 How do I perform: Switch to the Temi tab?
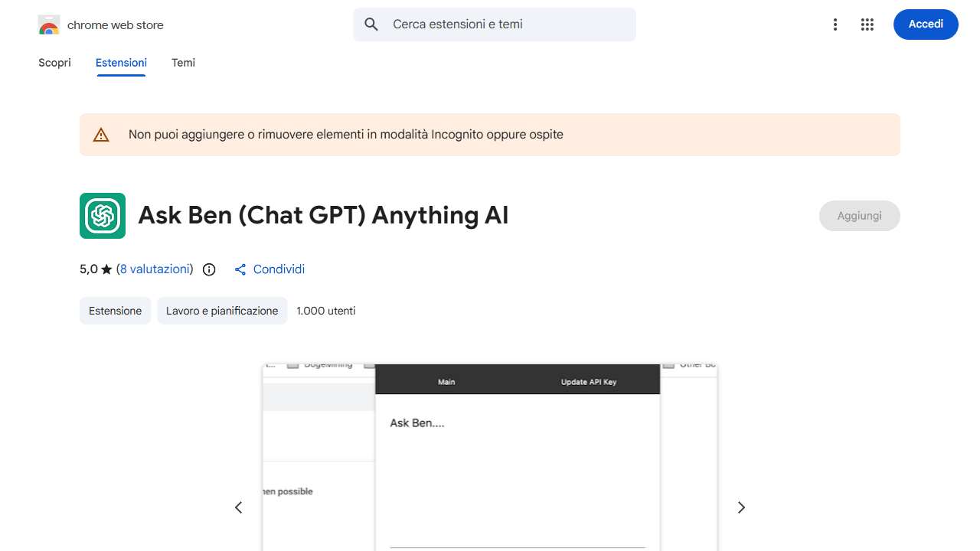click(x=183, y=63)
